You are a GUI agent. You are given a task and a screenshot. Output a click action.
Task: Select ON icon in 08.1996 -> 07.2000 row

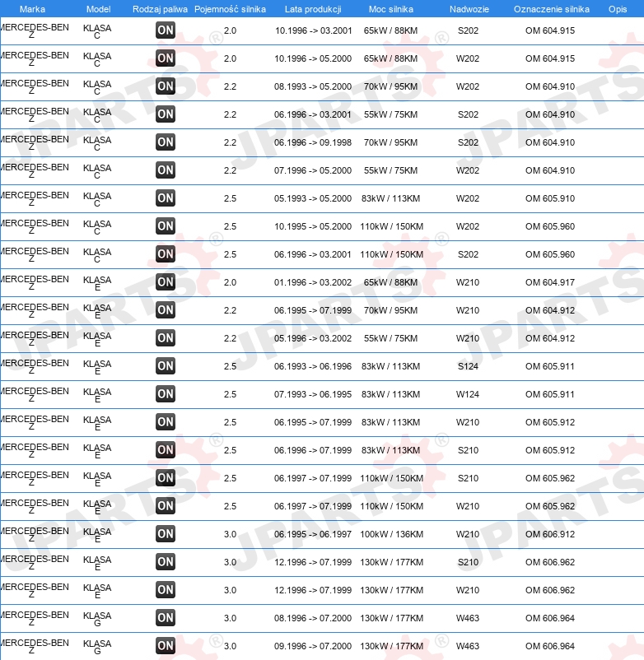165,618
